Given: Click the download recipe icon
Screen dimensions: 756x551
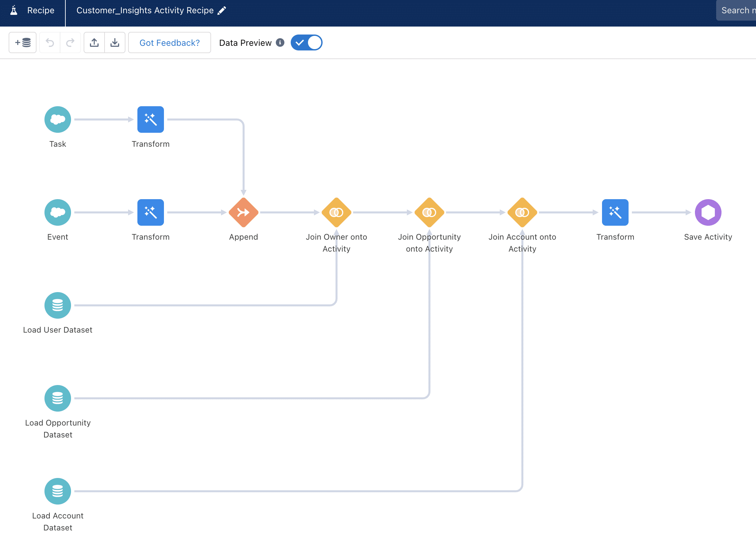Looking at the screenshot, I should 115,43.
